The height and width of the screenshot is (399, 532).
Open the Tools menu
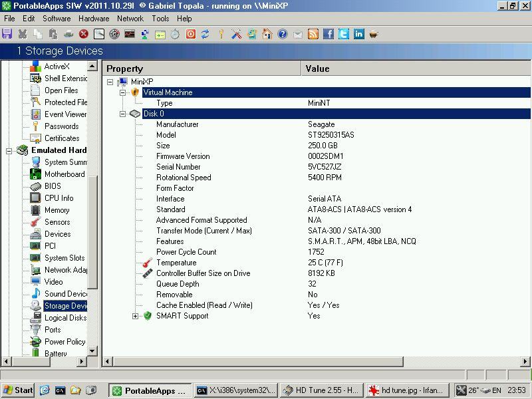pyautogui.click(x=160, y=19)
